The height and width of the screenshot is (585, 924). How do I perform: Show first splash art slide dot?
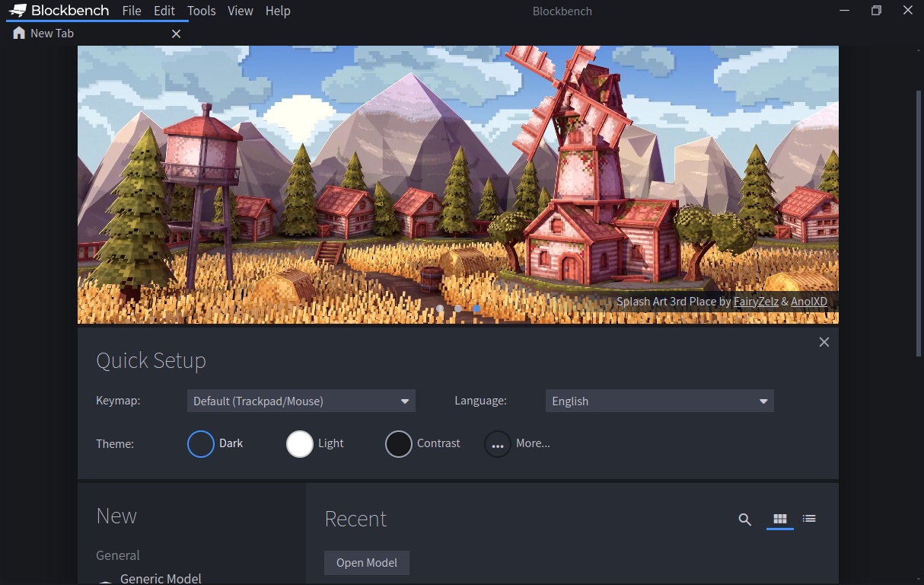440,308
